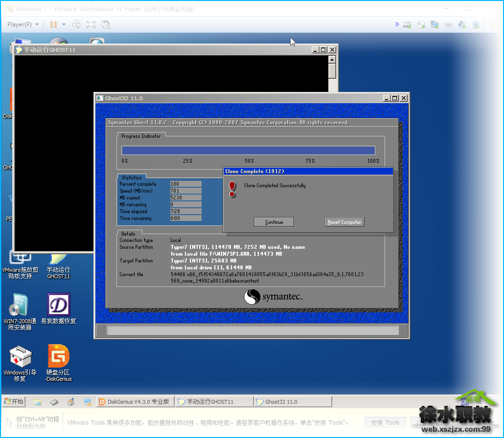This screenshot has height=438, width=504.
Task: Click the red exclamation icon in dialog
Action: [x=232, y=189]
